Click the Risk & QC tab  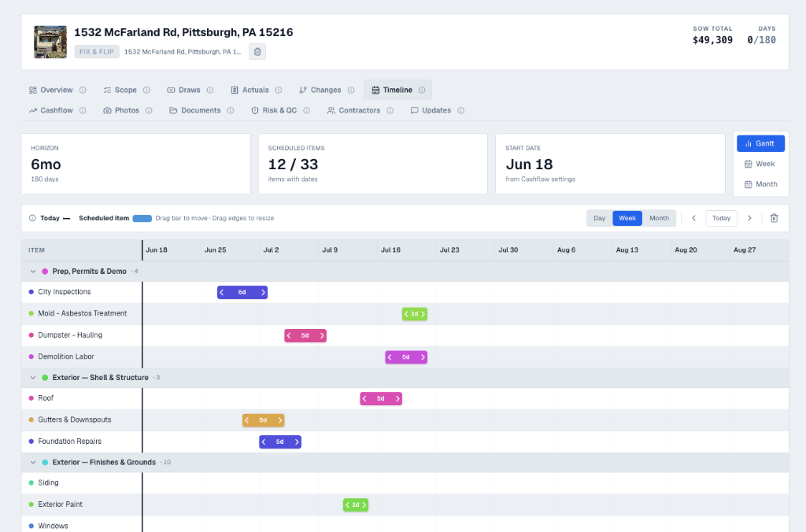click(x=274, y=110)
